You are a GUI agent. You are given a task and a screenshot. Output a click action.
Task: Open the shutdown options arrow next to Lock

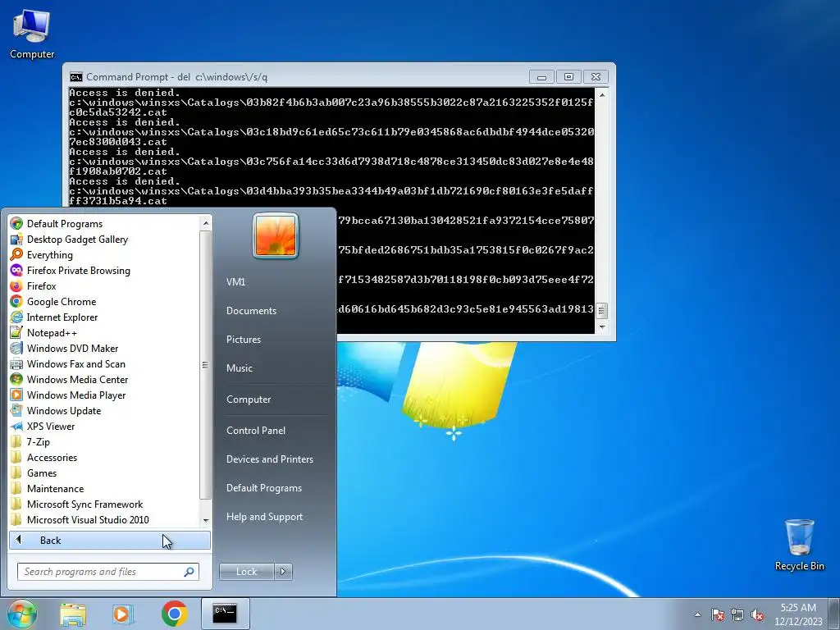(283, 572)
